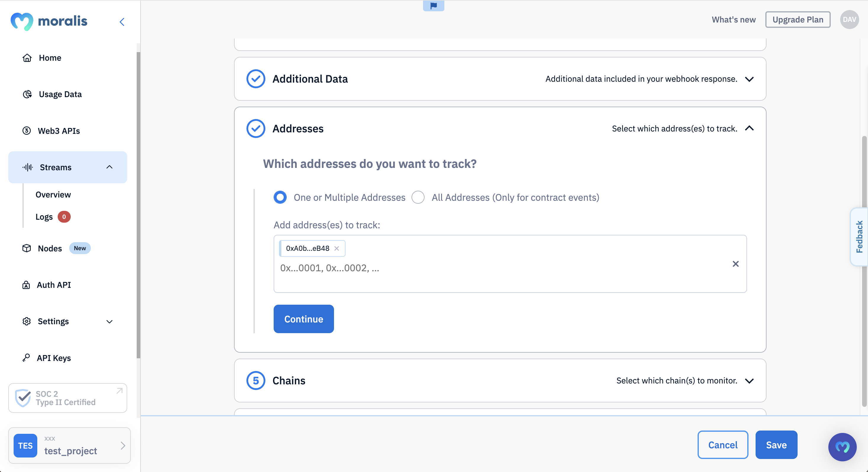
Task: Expand the Chains section dropdown
Action: pos(749,380)
